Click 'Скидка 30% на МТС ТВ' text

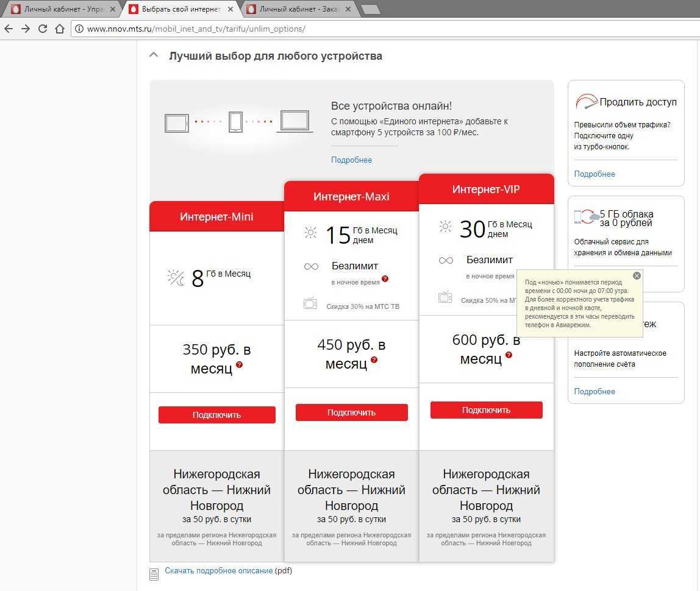click(363, 306)
